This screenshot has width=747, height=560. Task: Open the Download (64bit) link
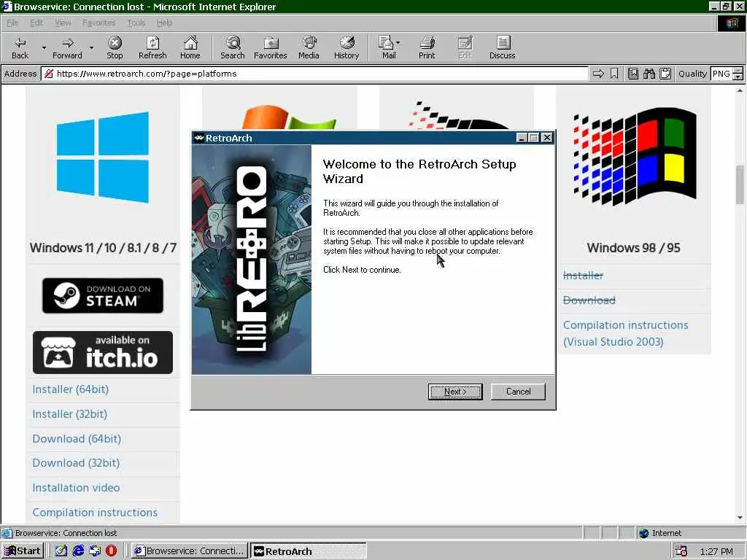click(x=77, y=439)
